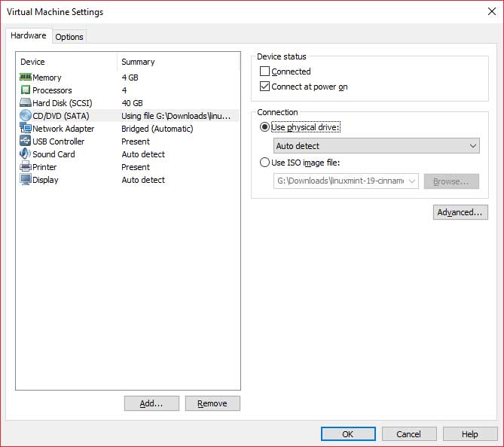Switch to the Options tab
This screenshot has height=447, width=504.
click(x=69, y=37)
